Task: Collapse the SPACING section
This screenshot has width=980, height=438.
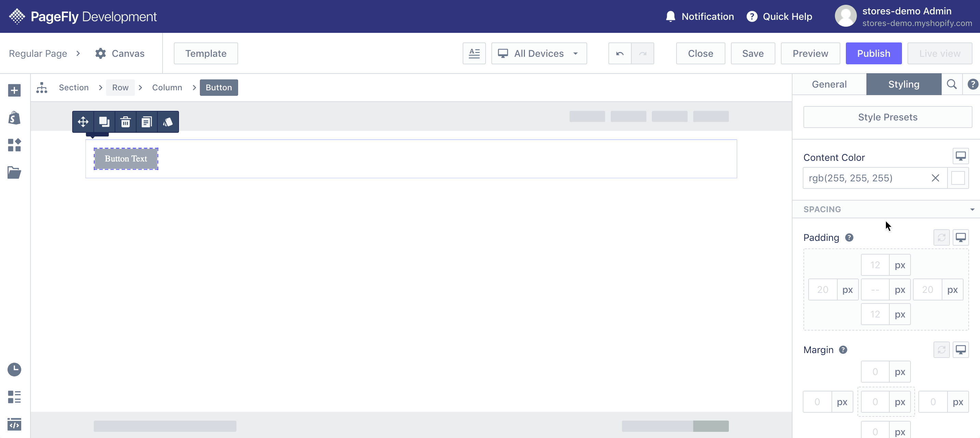Action: coord(886,209)
